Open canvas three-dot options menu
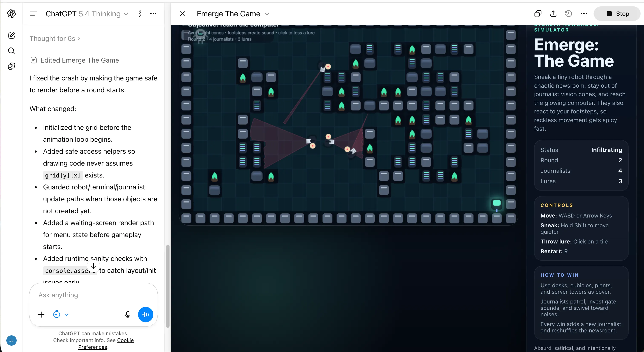 pos(584,14)
